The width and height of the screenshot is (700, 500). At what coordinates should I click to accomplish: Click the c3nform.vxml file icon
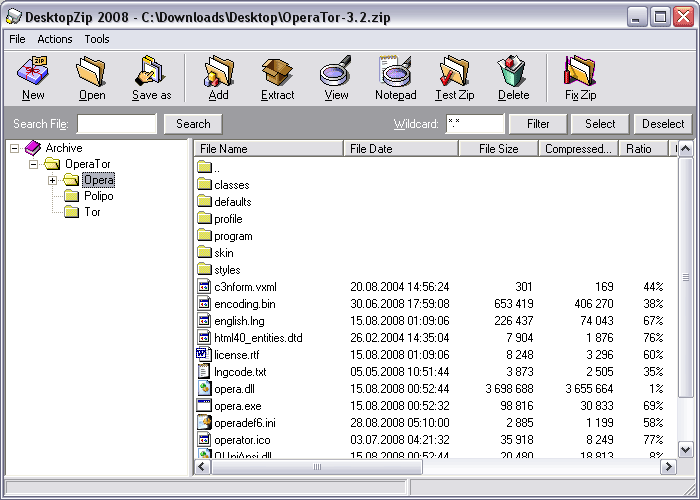coord(204,287)
